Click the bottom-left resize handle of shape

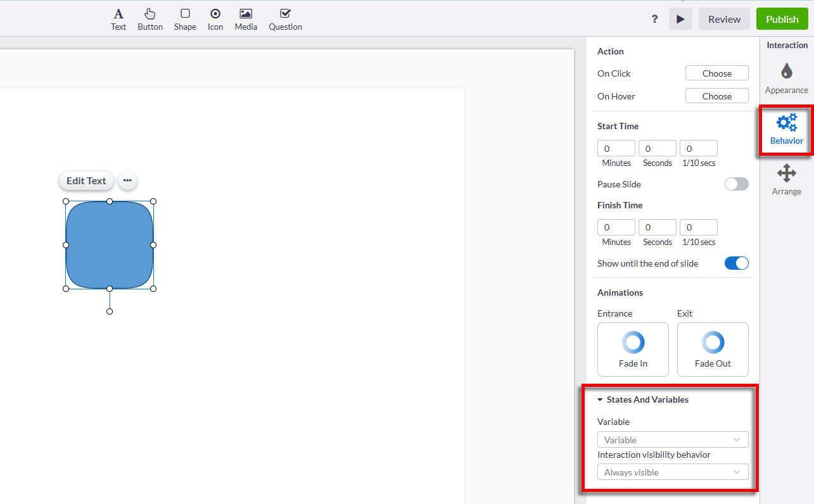click(66, 289)
